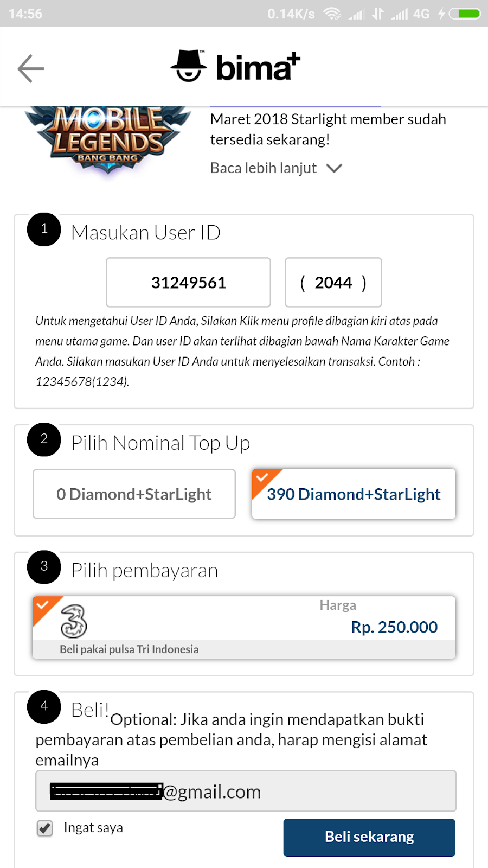The width and height of the screenshot is (488, 868).
Task: Collapse the Starlight member announcement
Action: pyautogui.click(x=335, y=168)
